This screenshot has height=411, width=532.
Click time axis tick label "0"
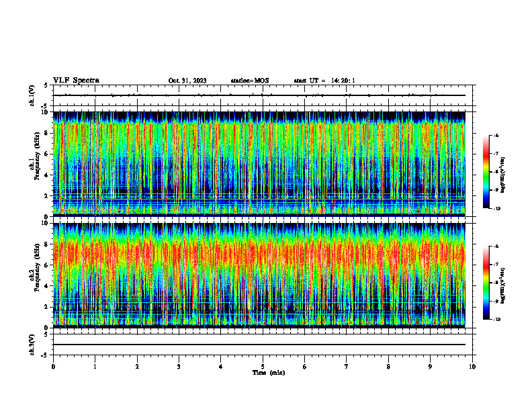point(53,367)
